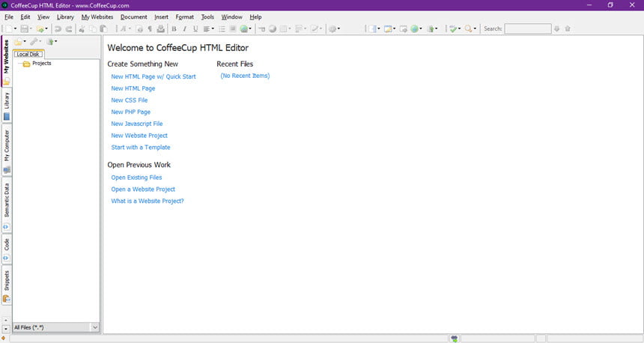Open the Save dropdown arrow
Screen dimensions: 644x343
31,28
